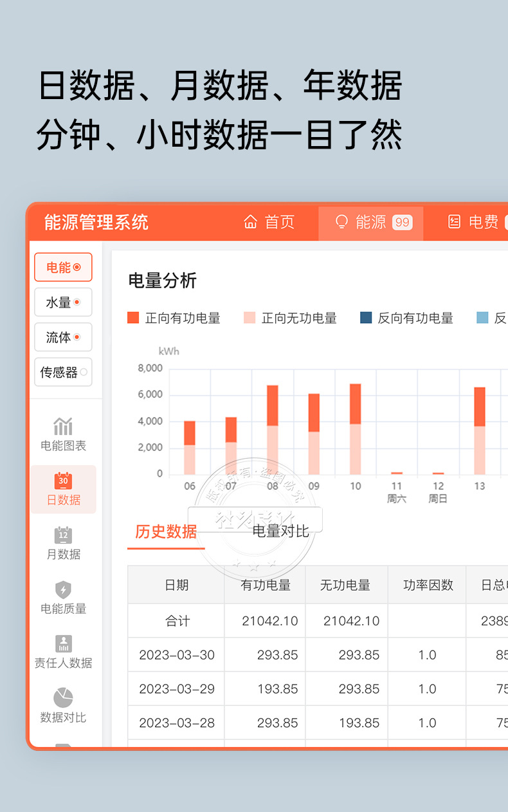Click the bar for day 09
The width and height of the screenshot is (508, 812).
coord(314,434)
